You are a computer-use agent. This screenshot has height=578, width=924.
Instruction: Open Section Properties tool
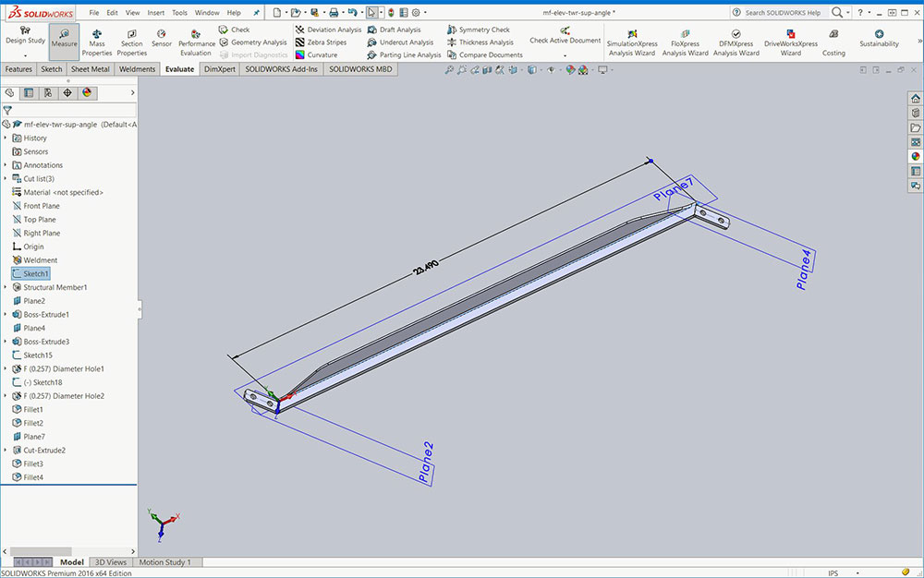click(x=131, y=42)
